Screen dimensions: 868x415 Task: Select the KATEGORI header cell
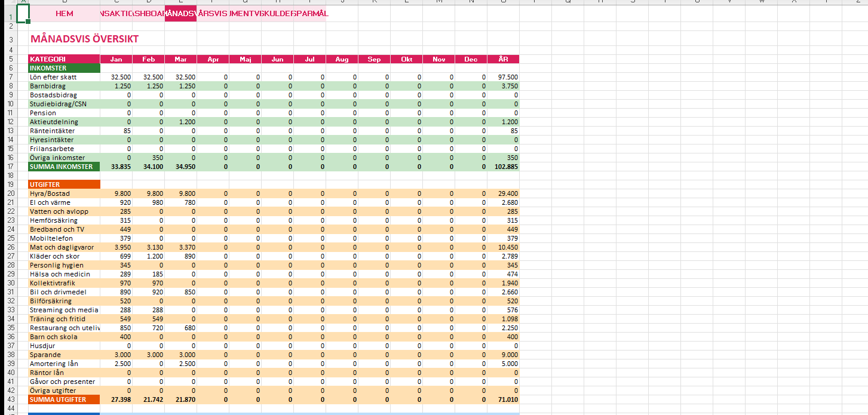pos(64,59)
